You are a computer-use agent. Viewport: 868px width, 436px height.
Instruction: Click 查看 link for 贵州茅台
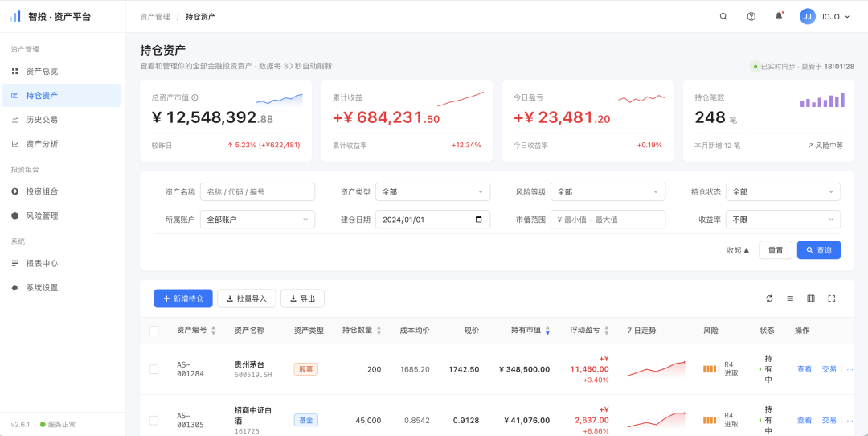point(805,369)
